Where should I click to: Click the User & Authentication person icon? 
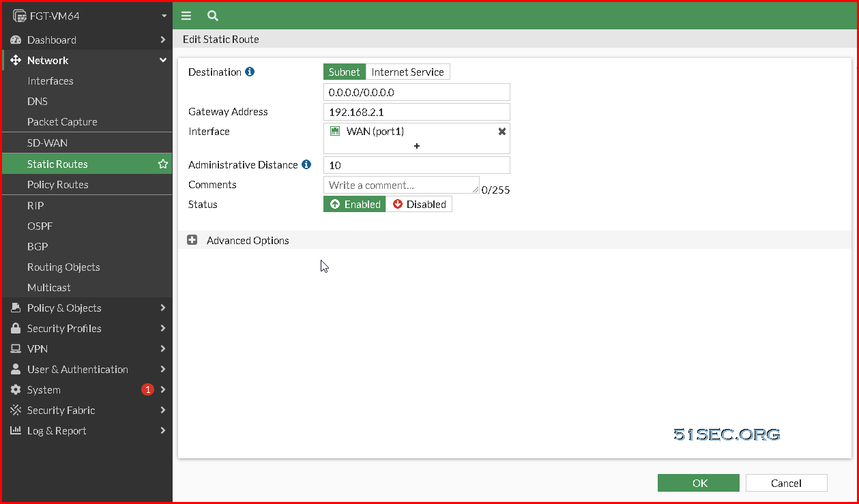pos(16,369)
